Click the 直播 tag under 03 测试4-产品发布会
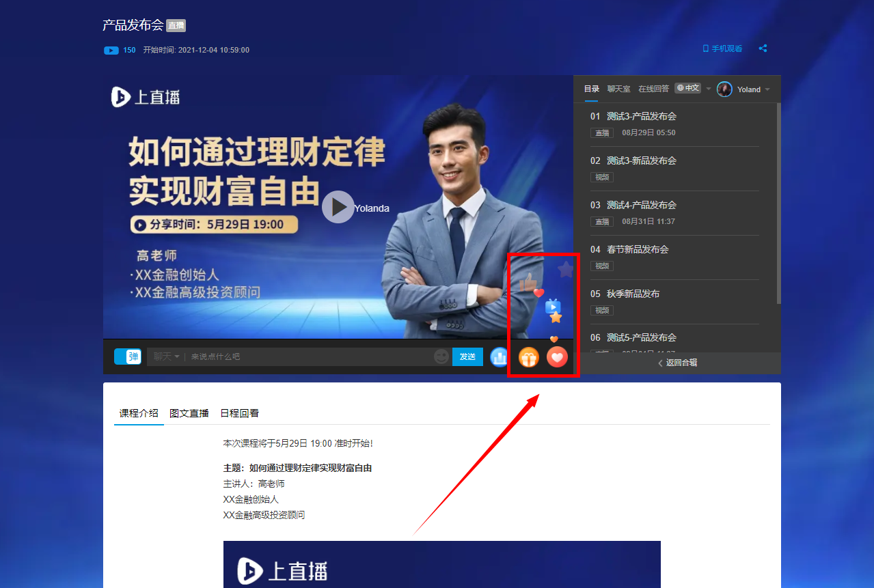 coord(602,221)
